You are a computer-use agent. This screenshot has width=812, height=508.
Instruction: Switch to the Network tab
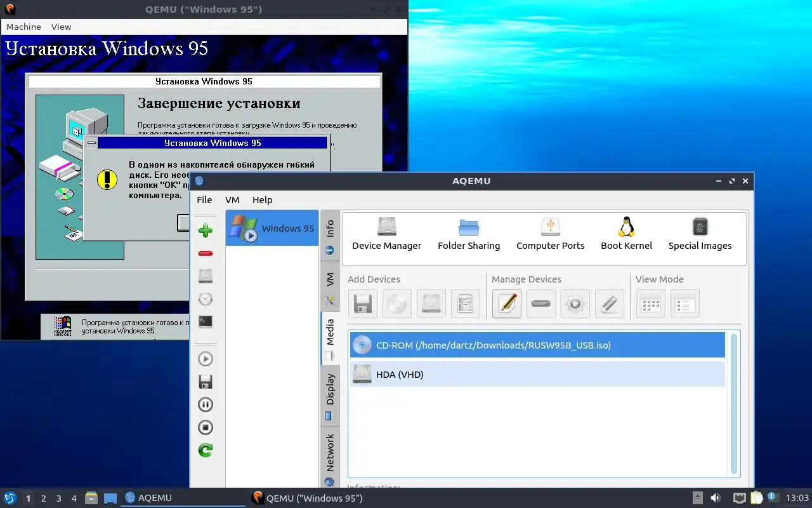click(x=330, y=458)
